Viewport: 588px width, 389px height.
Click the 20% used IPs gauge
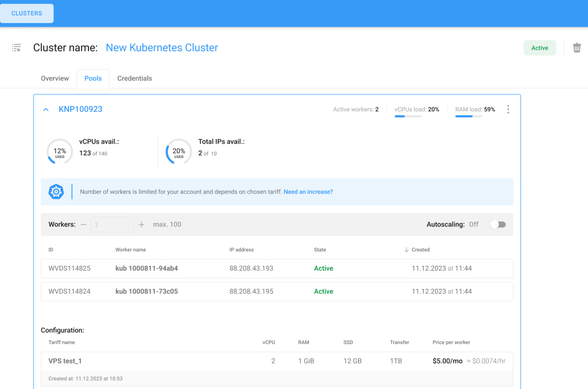[179, 151]
